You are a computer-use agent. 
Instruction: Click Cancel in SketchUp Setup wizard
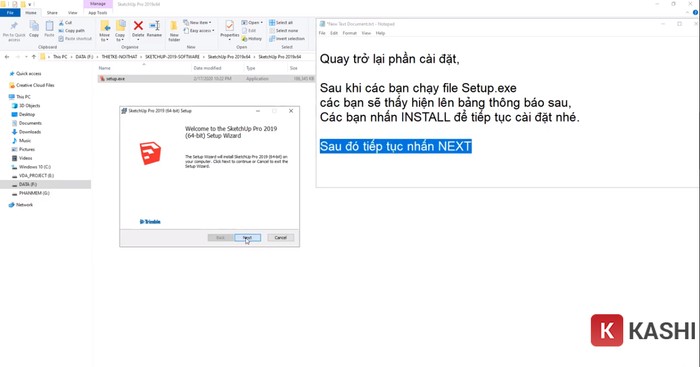pyautogui.click(x=280, y=238)
